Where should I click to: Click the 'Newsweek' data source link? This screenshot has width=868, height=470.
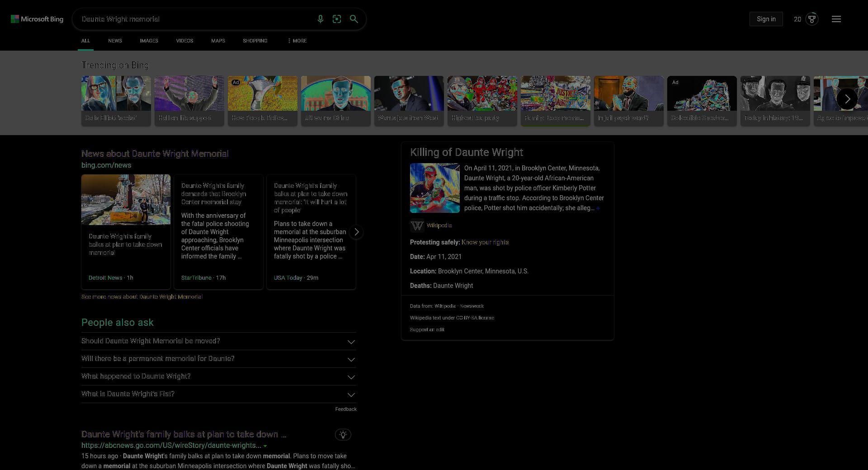click(x=472, y=306)
